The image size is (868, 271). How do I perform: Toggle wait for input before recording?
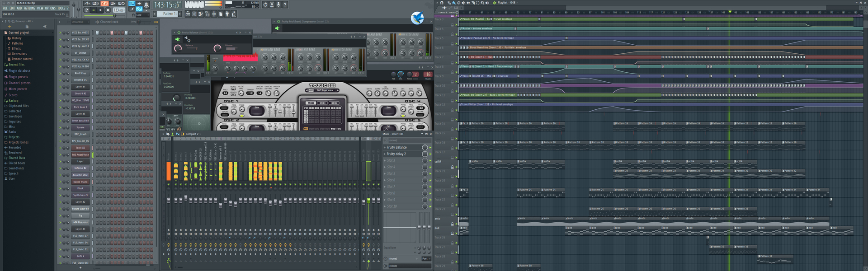[95, 4]
